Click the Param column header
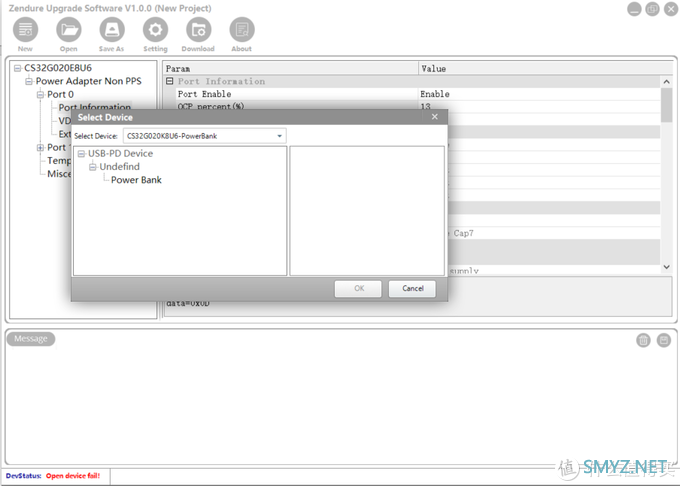680x486 pixels. [290, 68]
